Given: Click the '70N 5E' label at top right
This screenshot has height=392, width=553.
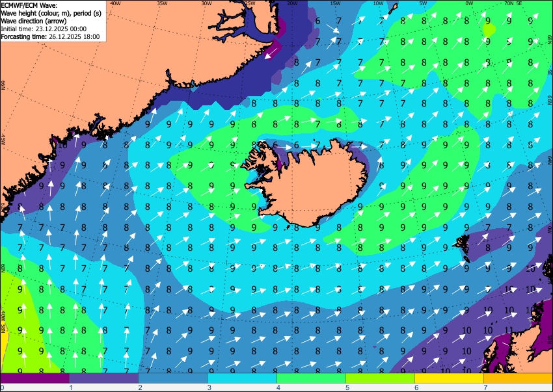Looking at the screenshot, I should [x=513, y=3].
